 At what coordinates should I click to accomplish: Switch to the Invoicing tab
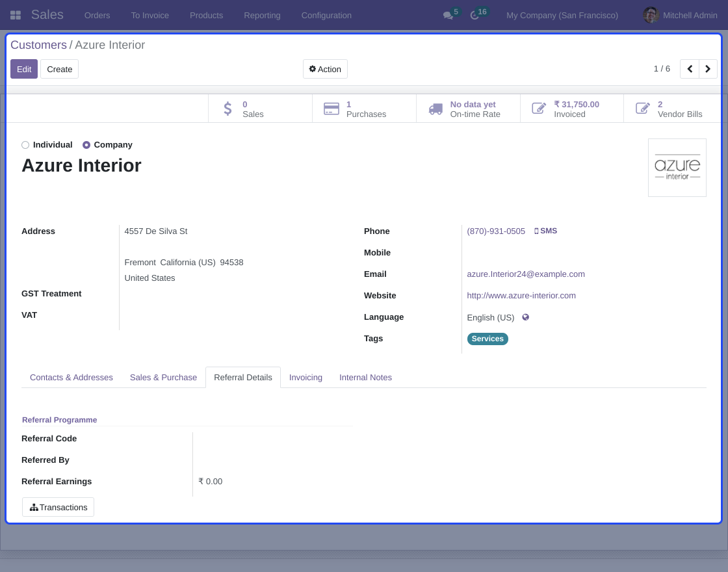(x=305, y=378)
